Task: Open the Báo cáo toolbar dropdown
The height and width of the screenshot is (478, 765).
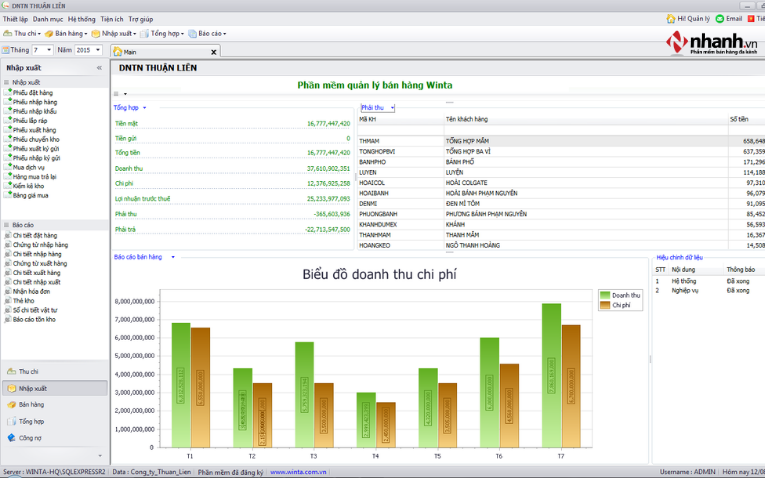Action: [207, 34]
